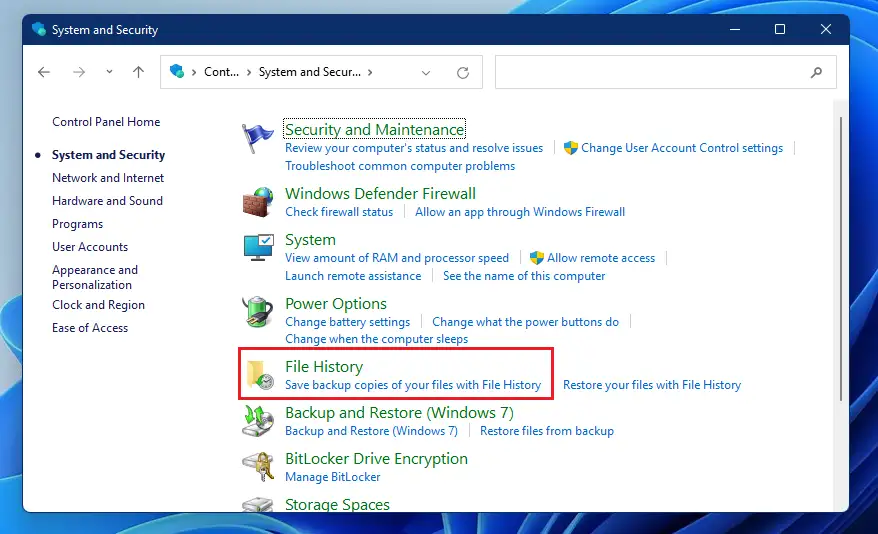Click Save backup copies of your files link
Image resolution: width=878 pixels, height=534 pixels.
pos(413,385)
